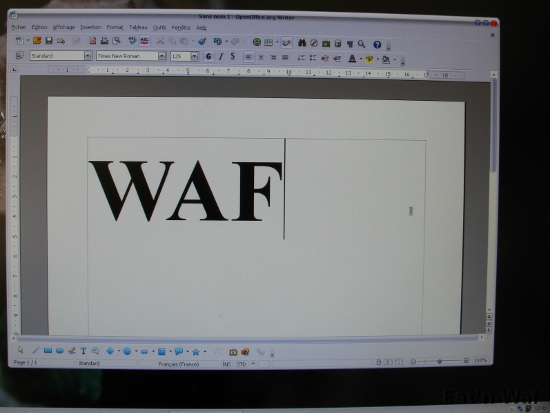This screenshot has height=413, width=550.
Task: Select the Stars shapes tool
Action: 196,352
